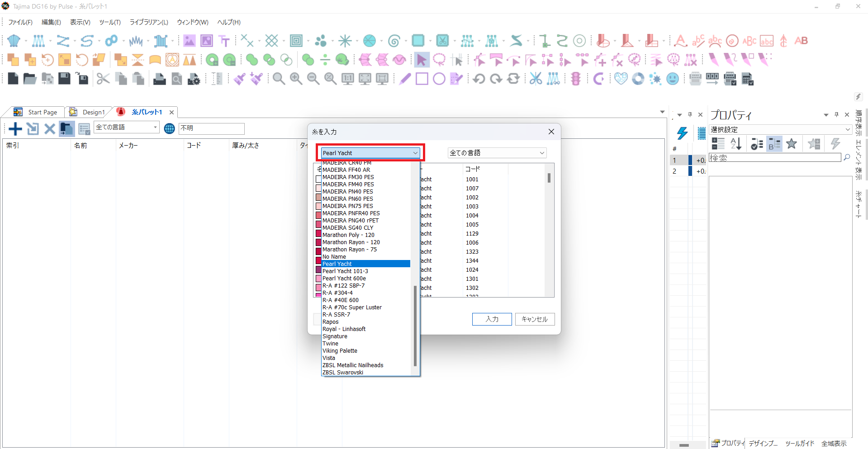Viewport: 868px width, 449px height.
Task: Pick the ellipse shape tool
Action: pos(439,79)
